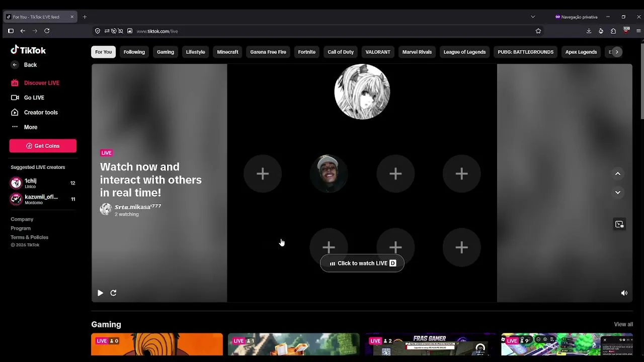This screenshot has width=644, height=362.
Task: Select the Call of Duty tab
Action: (x=341, y=52)
